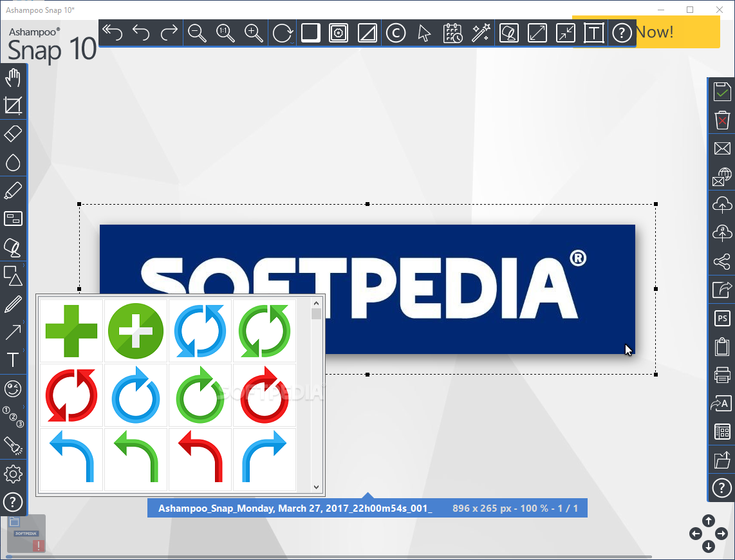The height and width of the screenshot is (560, 735).
Task: Apply magic wand auto effect
Action: pos(481,33)
